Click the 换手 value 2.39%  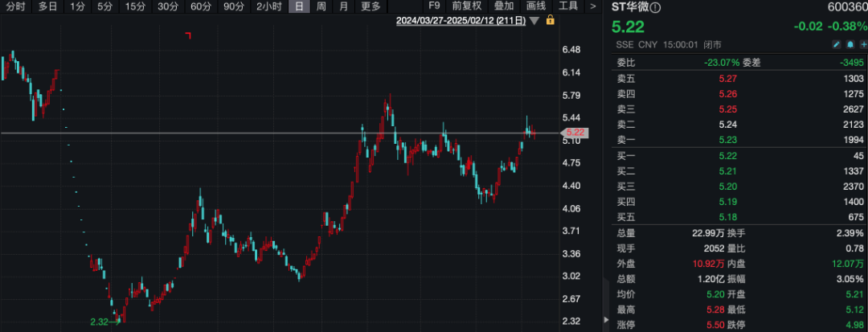tap(851, 233)
